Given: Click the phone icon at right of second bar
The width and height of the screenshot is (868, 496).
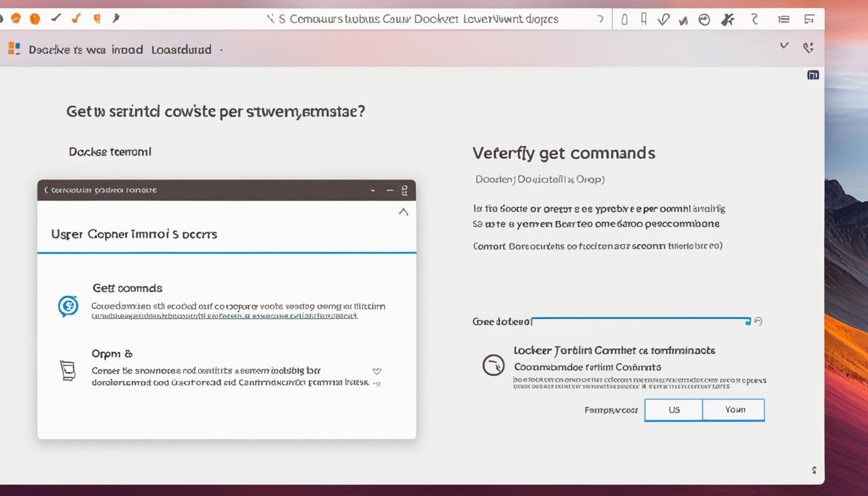Looking at the screenshot, I should point(807,47).
